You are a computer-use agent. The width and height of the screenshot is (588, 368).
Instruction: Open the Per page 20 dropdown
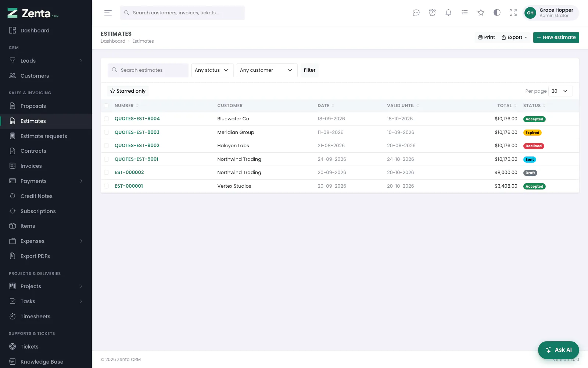pos(560,91)
